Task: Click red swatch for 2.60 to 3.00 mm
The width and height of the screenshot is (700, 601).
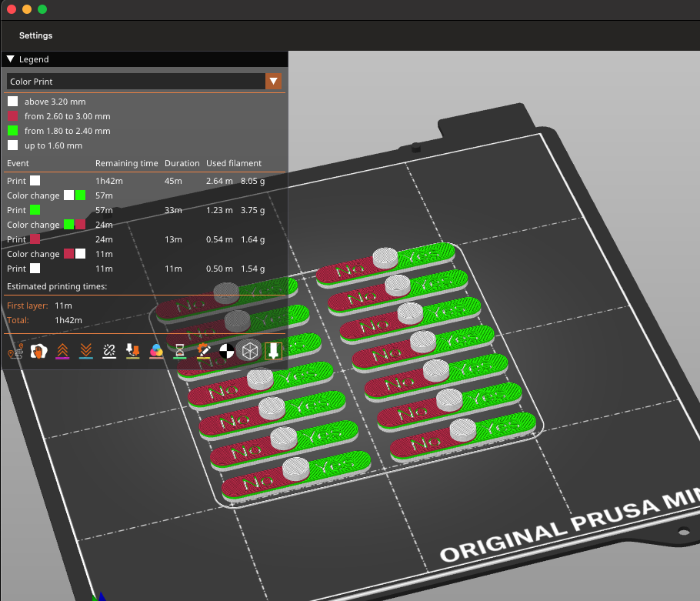Action: (x=12, y=116)
